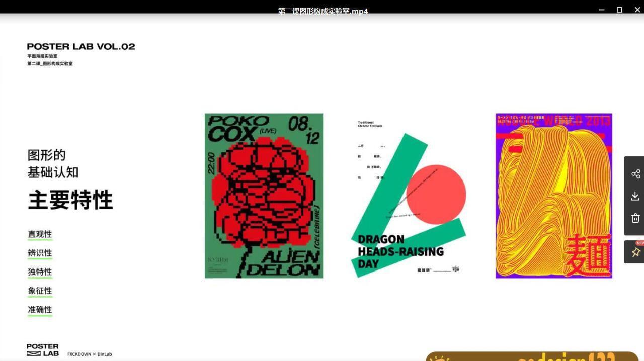Click the orange banner at bottom right
The height and width of the screenshot is (361, 644).
(x=532, y=356)
